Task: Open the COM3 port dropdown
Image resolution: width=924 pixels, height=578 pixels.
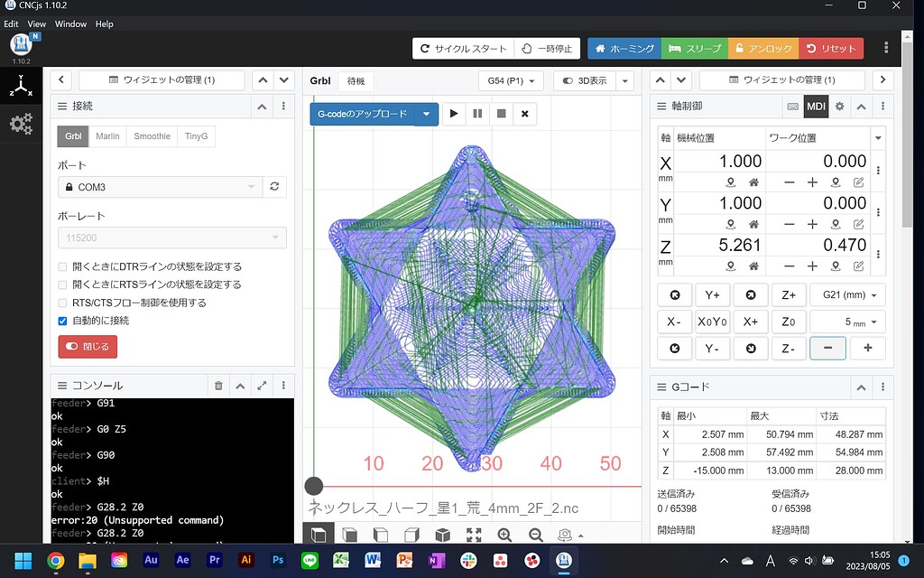Action: (160, 187)
